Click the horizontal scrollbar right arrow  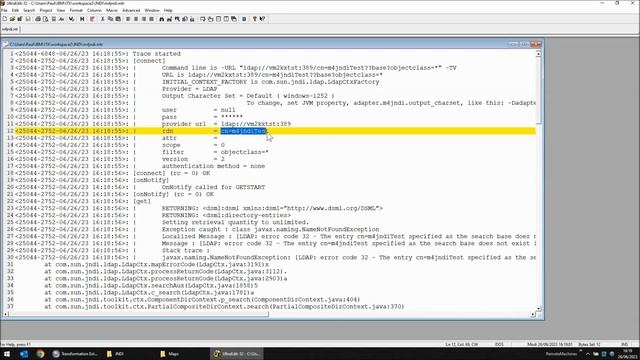point(533,314)
